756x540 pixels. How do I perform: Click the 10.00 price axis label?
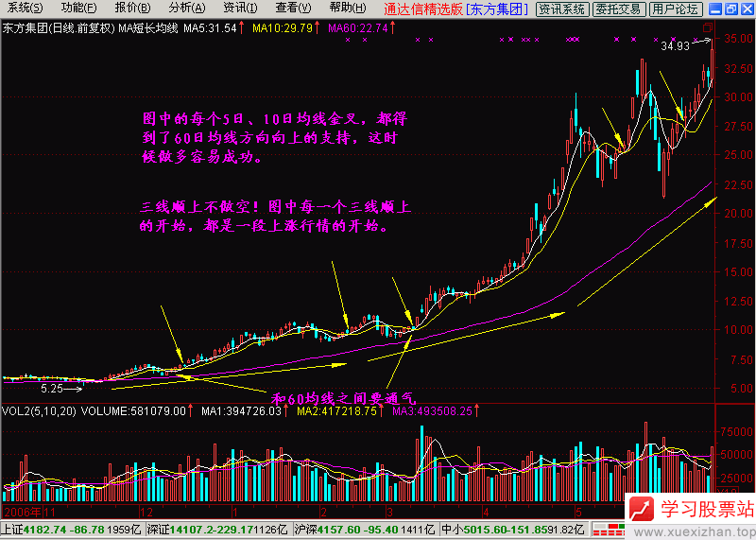[738, 330]
